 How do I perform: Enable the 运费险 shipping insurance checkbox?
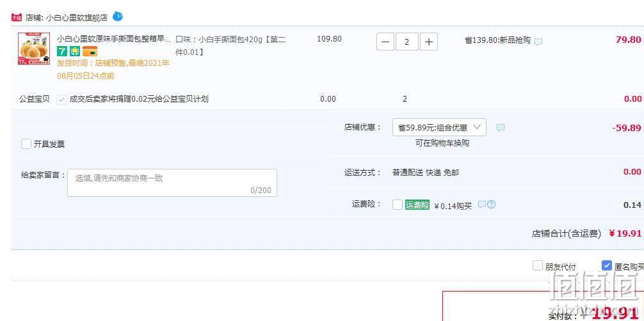397,205
